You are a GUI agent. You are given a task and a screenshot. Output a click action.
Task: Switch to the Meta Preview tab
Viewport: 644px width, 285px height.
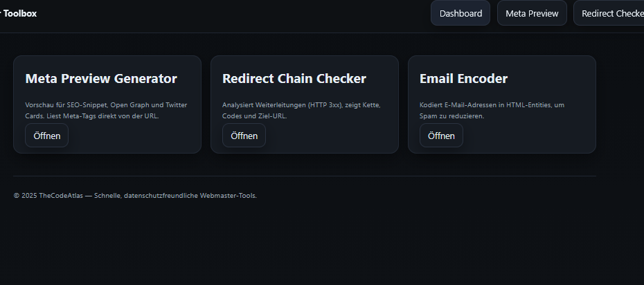pyautogui.click(x=532, y=13)
